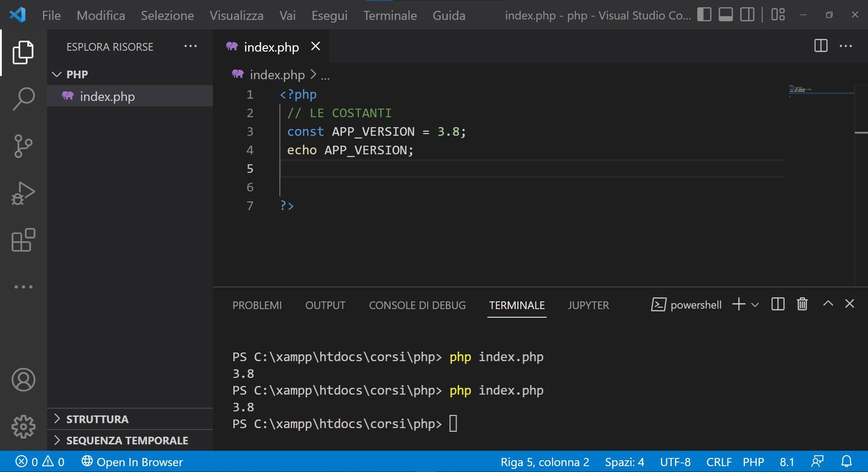Open the Vai menu
The image size is (868, 472).
click(x=288, y=15)
